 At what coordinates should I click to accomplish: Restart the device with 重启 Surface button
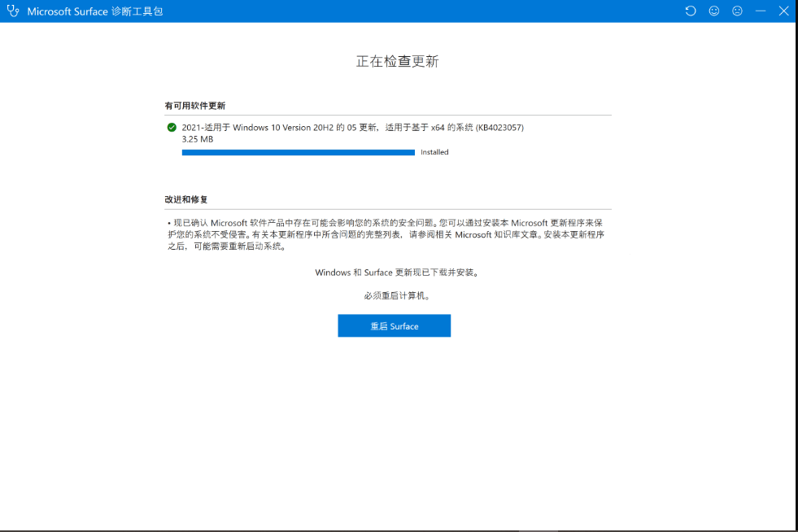coord(394,326)
